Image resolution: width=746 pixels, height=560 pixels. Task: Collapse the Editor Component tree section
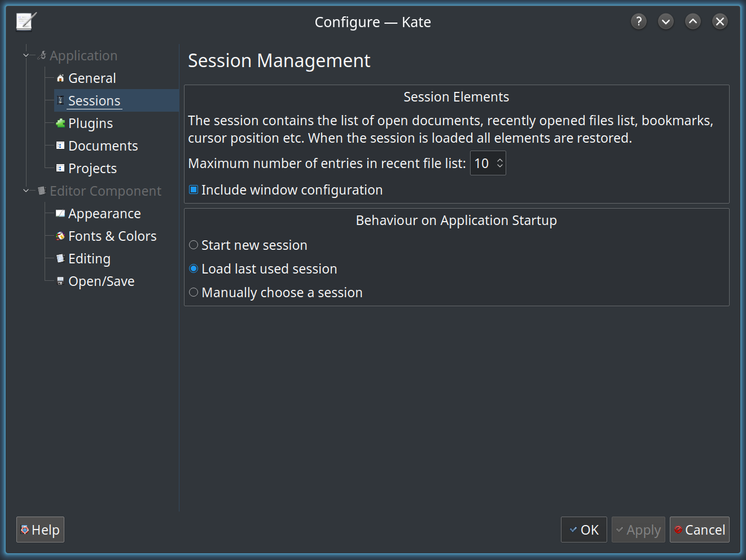pyautogui.click(x=26, y=191)
